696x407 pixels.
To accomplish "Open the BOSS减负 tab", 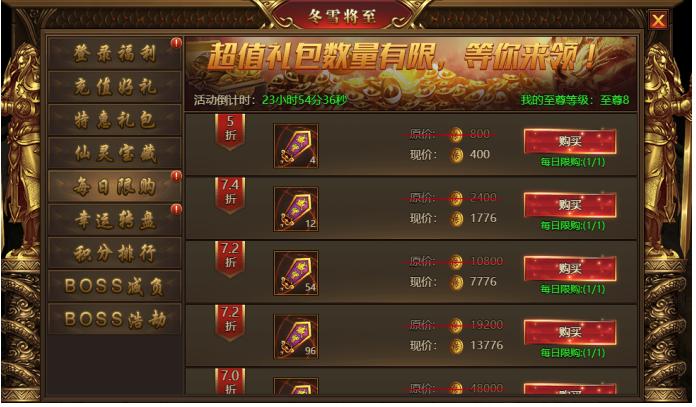I will (x=115, y=286).
